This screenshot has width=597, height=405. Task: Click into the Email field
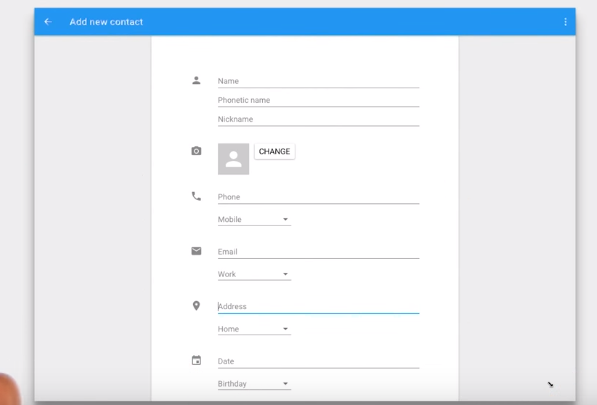tap(318, 252)
